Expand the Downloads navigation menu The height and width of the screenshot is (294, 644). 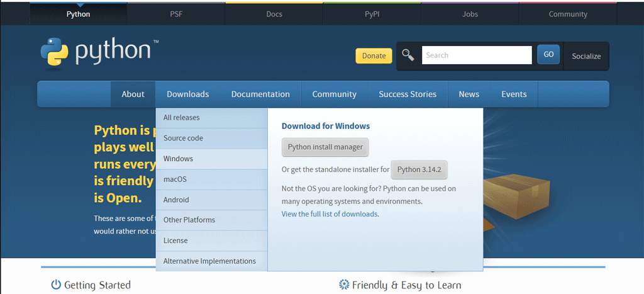click(x=187, y=94)
